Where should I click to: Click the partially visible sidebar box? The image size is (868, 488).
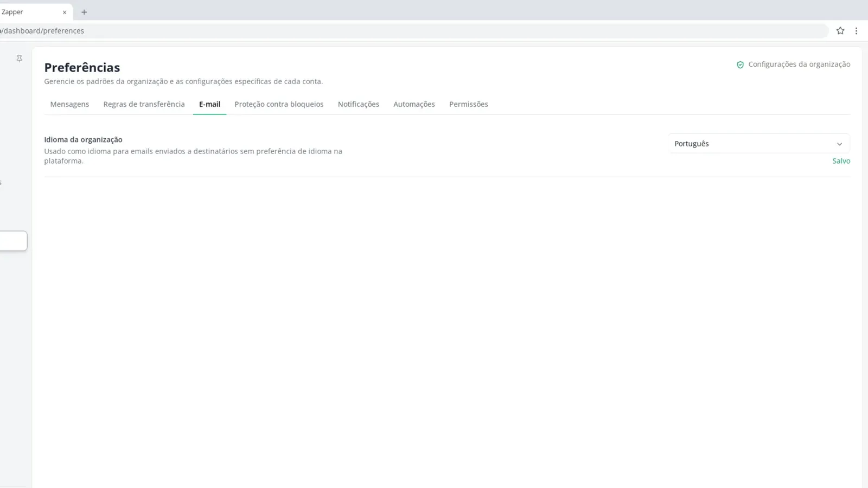(x=13, y=241)
